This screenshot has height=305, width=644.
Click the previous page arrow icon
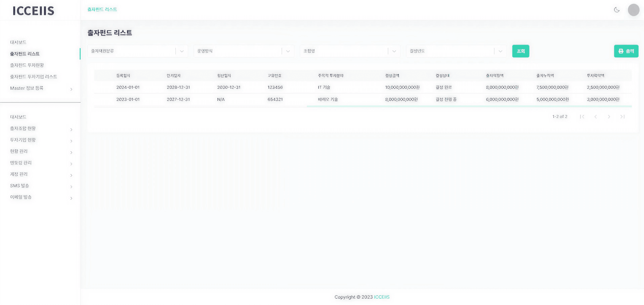(596, 117)
